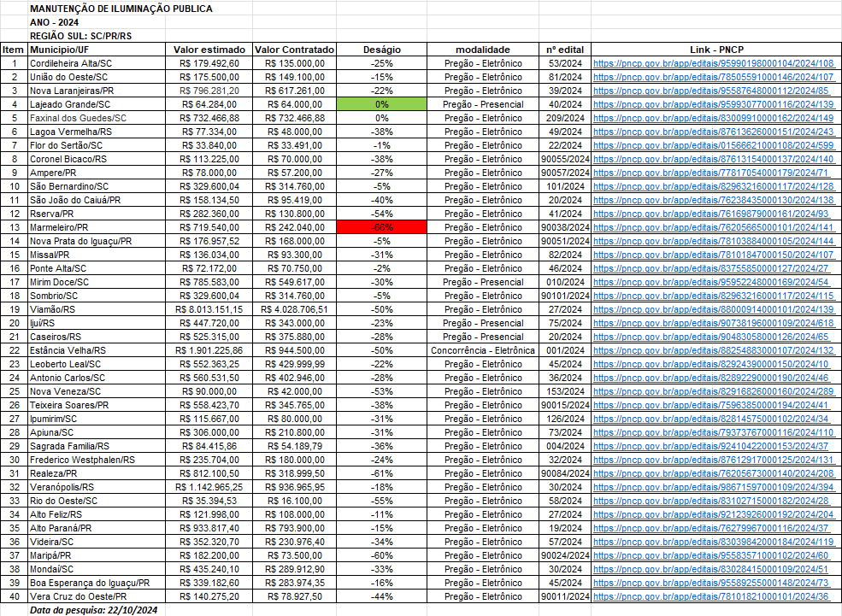Viewport: 842px width, 616px height.
Task: Follow the Viamão/RS PNCP hyperlink
Action: 714,309
